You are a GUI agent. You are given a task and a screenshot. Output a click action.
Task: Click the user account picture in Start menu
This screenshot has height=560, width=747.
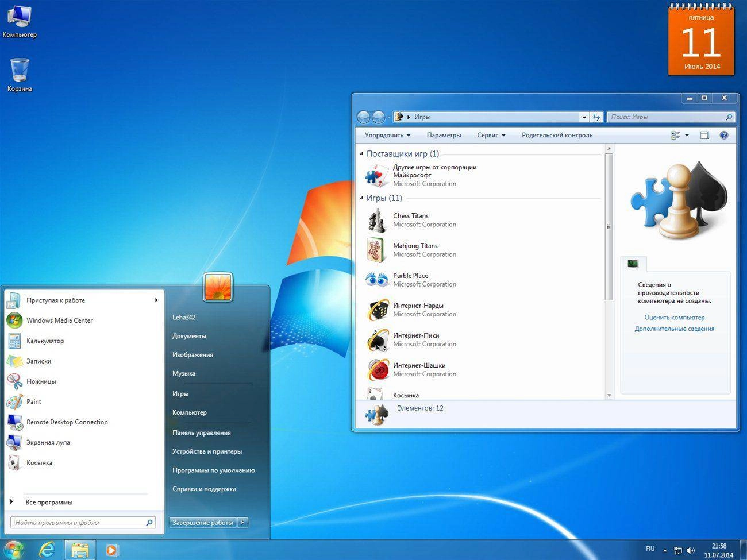tap(218, 287)
